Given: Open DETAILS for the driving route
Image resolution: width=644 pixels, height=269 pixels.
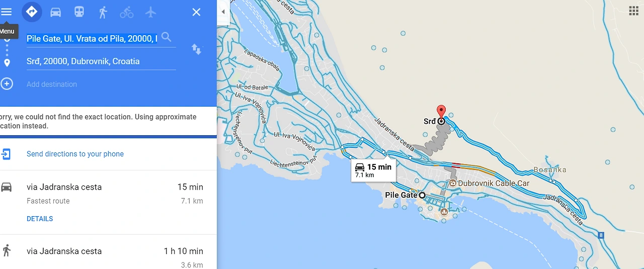Looking at the screenshot, I should tap(40, 219).
